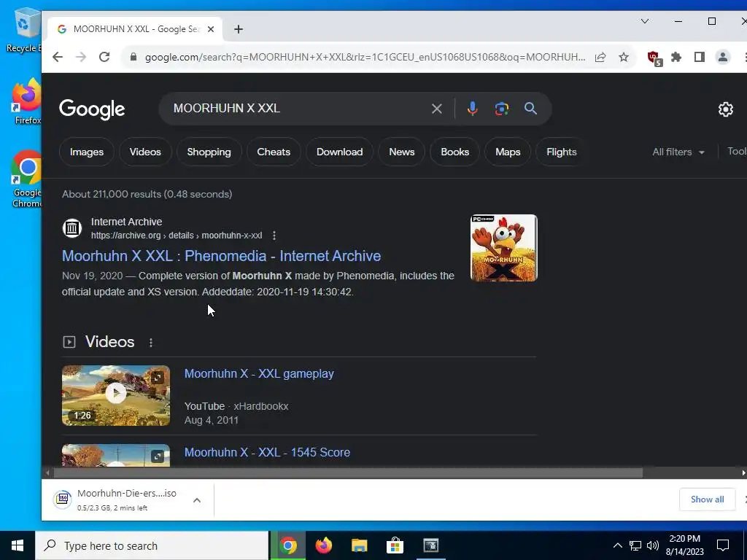Screen dimensions: 747x560
Task: Switch to the Flights filter
Action: click(562, 152)
